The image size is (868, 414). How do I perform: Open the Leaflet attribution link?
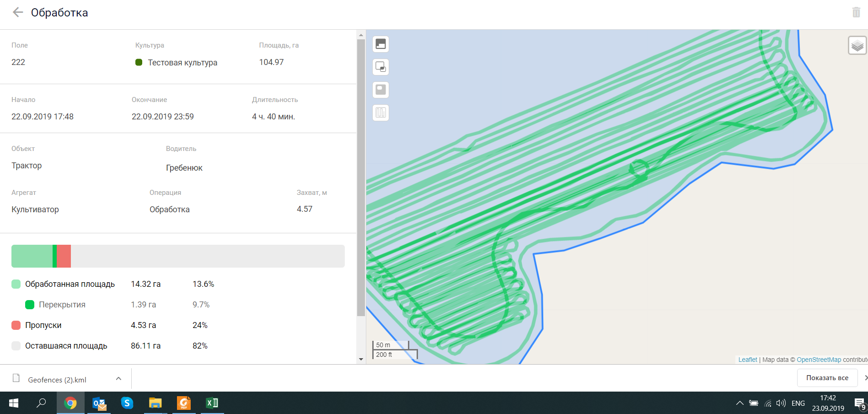pos(747,360)
